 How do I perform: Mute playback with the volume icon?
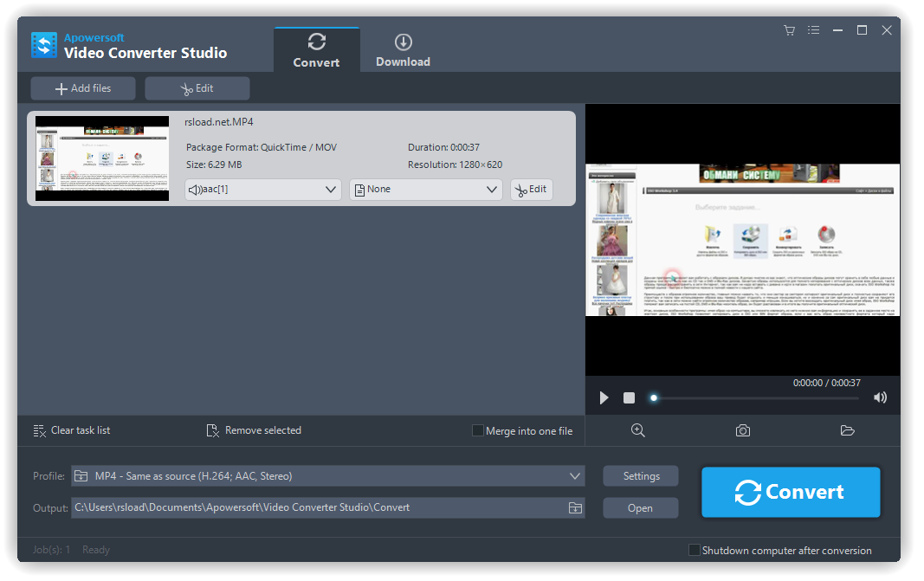coord(880,397)
